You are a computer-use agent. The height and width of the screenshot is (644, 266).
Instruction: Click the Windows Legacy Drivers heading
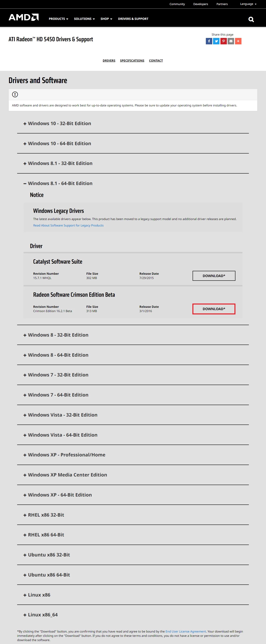click(59, 211)
